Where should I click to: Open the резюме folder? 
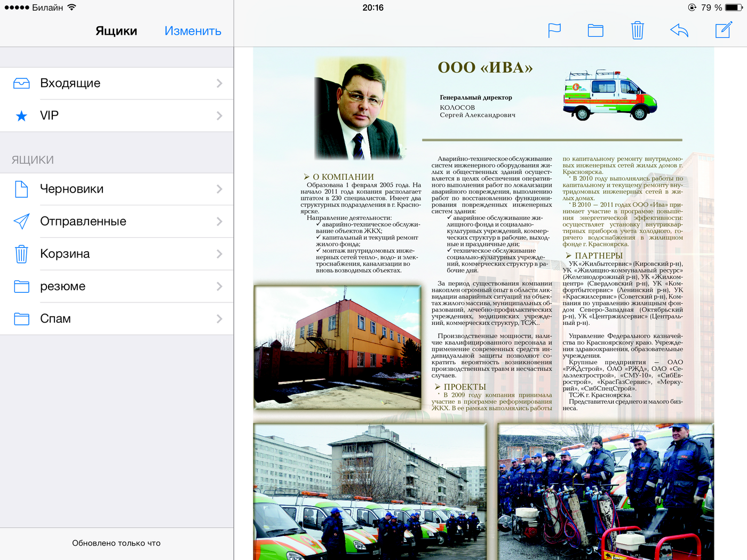[x=63, y=286]
